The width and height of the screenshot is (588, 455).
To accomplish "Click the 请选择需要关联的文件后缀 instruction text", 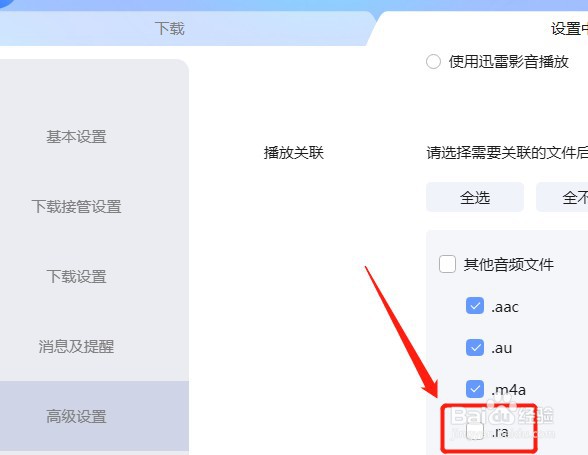I will (507, 153).
